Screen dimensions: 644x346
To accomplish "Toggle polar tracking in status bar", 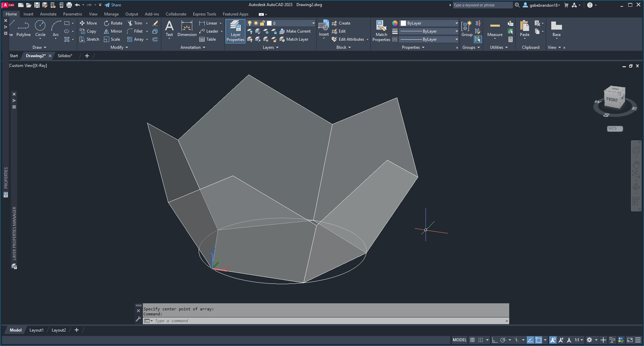I will coord(503,340).
